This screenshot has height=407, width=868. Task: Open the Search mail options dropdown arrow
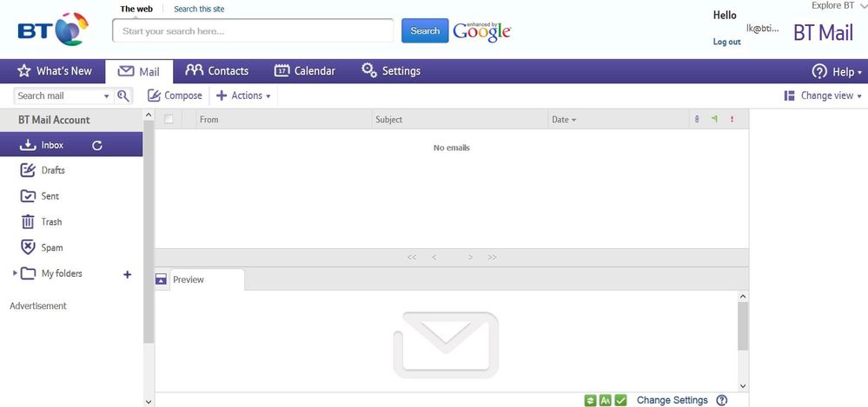(107, 96)
